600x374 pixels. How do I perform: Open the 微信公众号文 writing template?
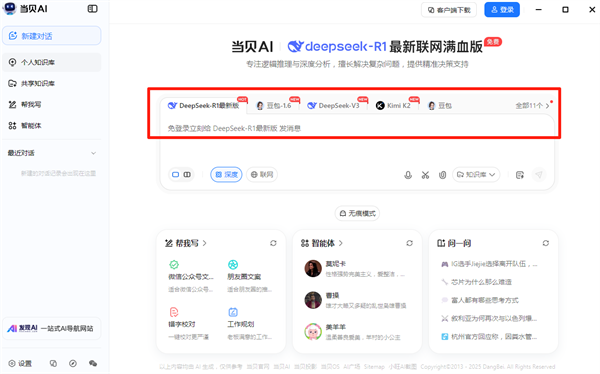[x=191, y=276]
